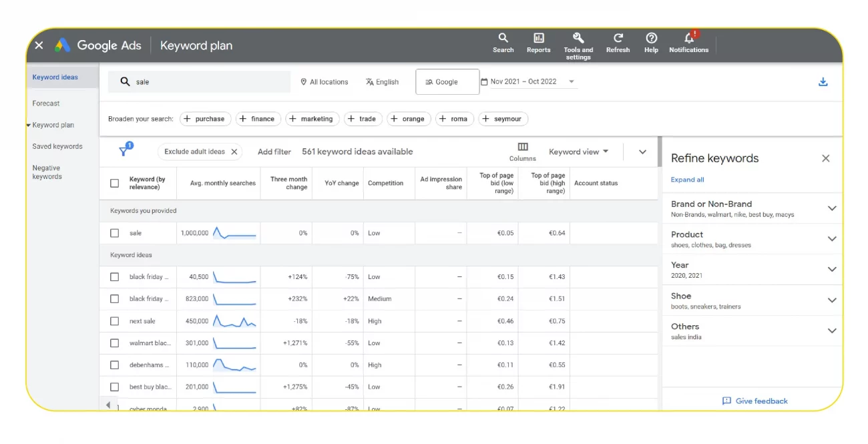Click the horizontal scroll left arrow
Image resolution: width=868 pixels, height=444 pixels.
click(x=108, y=405)
